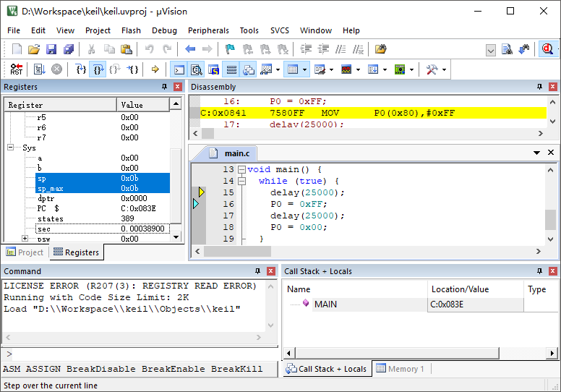
Task: Open the Peripherals menu
Action: tap(208, 30)
